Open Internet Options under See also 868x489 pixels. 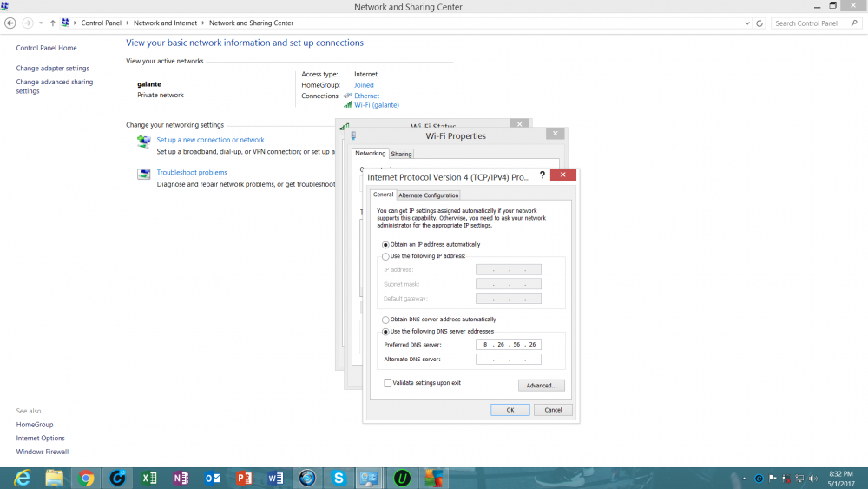coord(41,438)
